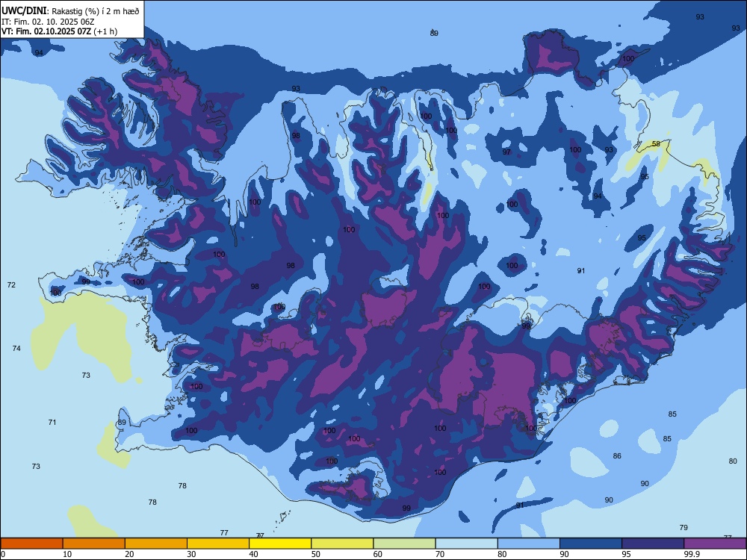Click the 50-60 pale yellow legend swatch

click(343, 544)
